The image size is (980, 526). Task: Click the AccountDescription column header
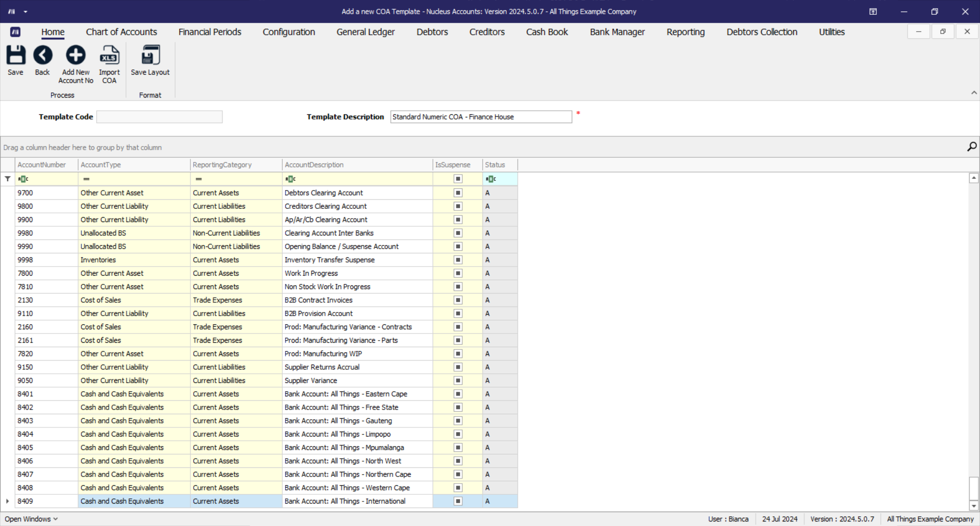click(314, 165)
